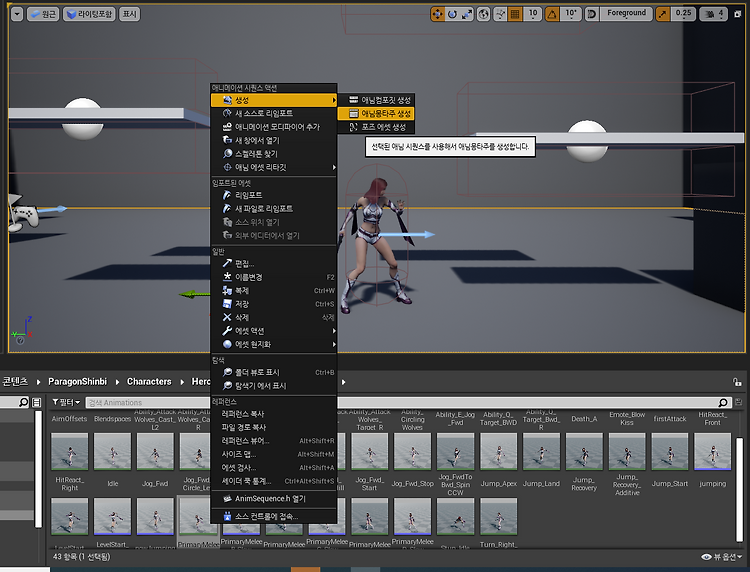Select the scale gizmo mode icon
Viewport: 750px width, 572px height.
467,14
